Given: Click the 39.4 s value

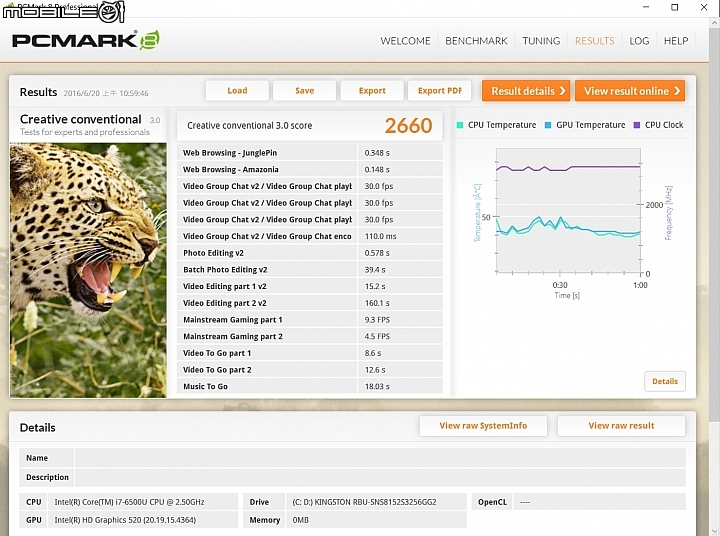Looking at the screenshot, I should 375,270.
